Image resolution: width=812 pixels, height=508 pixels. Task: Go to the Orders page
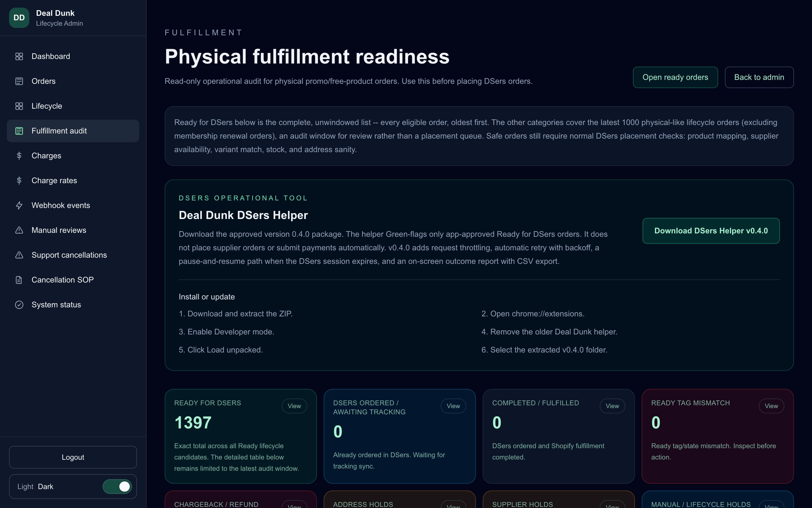coord(73,81)
